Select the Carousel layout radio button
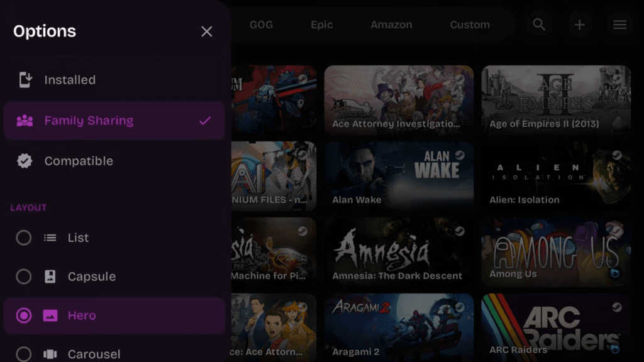Image resolution: width=644 pixels, height=362 pixels. 23,354
